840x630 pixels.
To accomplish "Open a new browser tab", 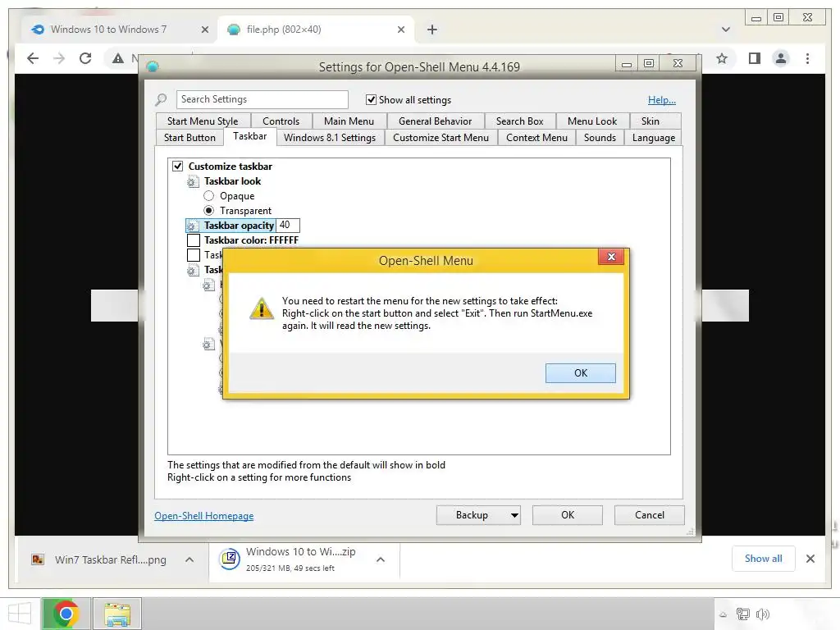I will coord(431,30).
